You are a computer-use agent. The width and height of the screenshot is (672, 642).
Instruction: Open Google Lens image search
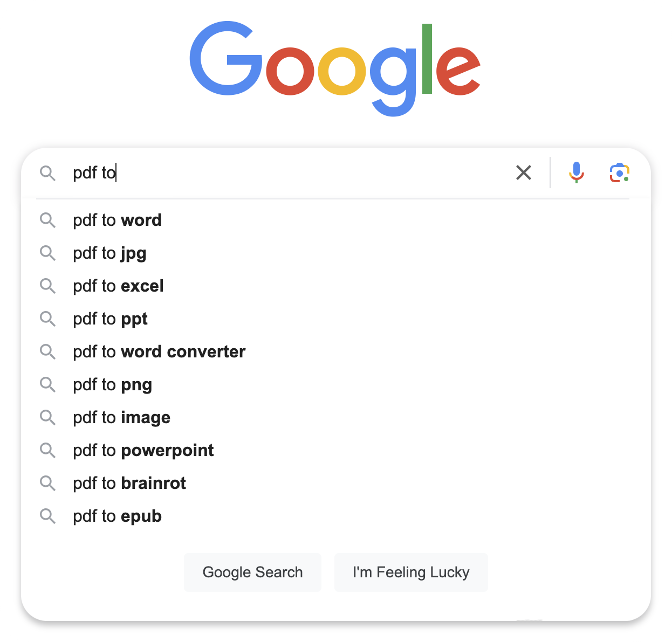point(620,172)
